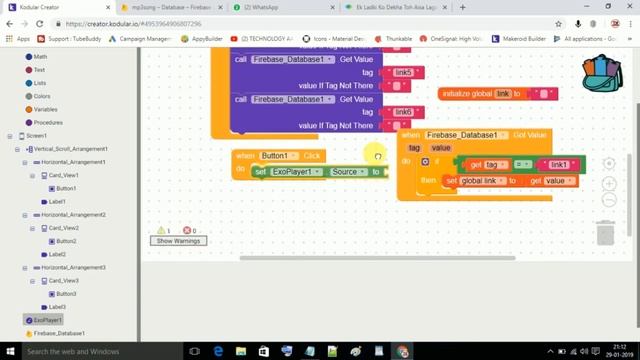
Task: Open Thunkable bookmark
Action: [394, 39]
